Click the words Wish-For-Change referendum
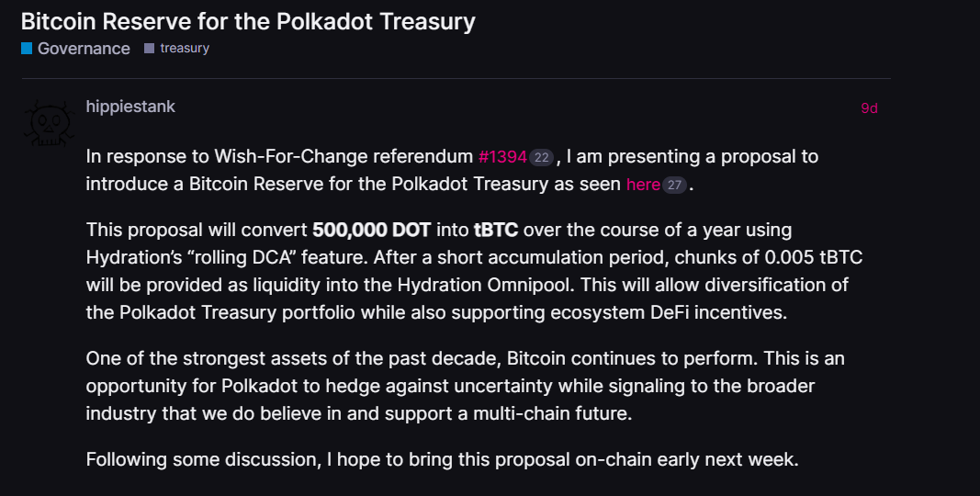 (x=344, y=156)
